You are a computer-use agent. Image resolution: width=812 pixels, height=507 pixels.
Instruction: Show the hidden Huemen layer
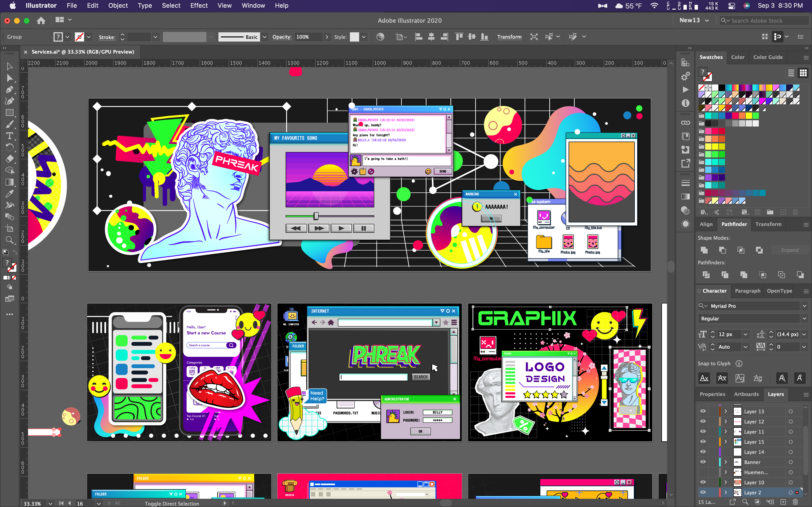(x=703, y=472)
